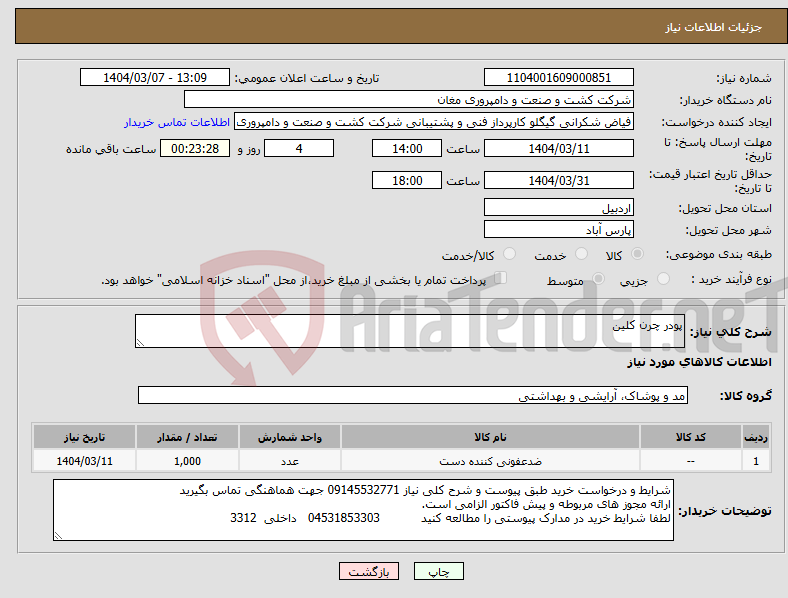788x598 pixels.
Task: Click the need date cell 1404/03/11
Action: click(x=84, y=461)
